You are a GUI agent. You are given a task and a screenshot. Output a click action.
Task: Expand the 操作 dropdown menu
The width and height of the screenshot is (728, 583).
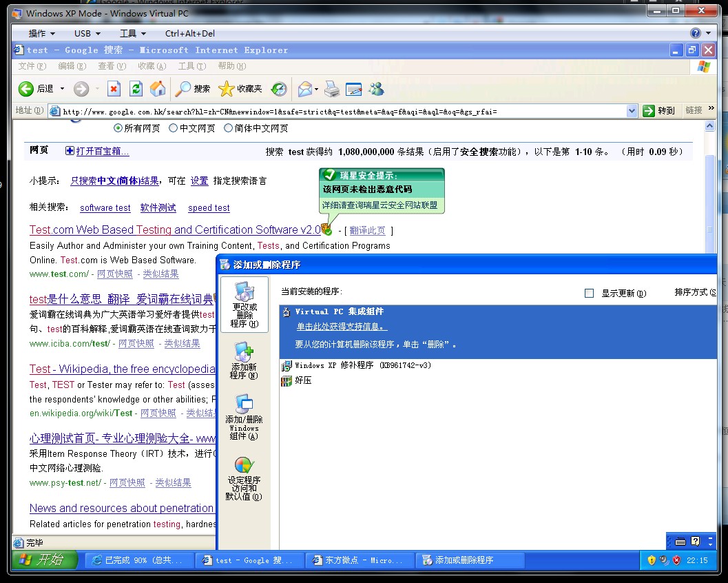tap(42, 33)
